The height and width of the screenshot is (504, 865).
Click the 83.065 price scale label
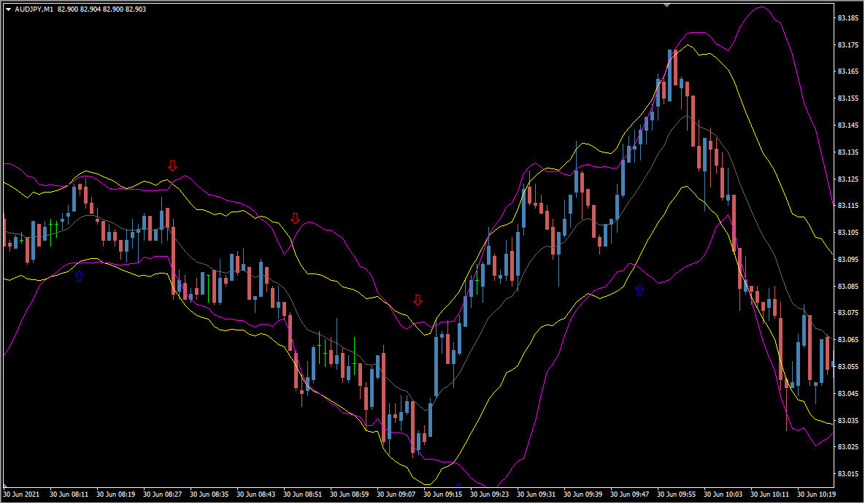click(848, 340)
